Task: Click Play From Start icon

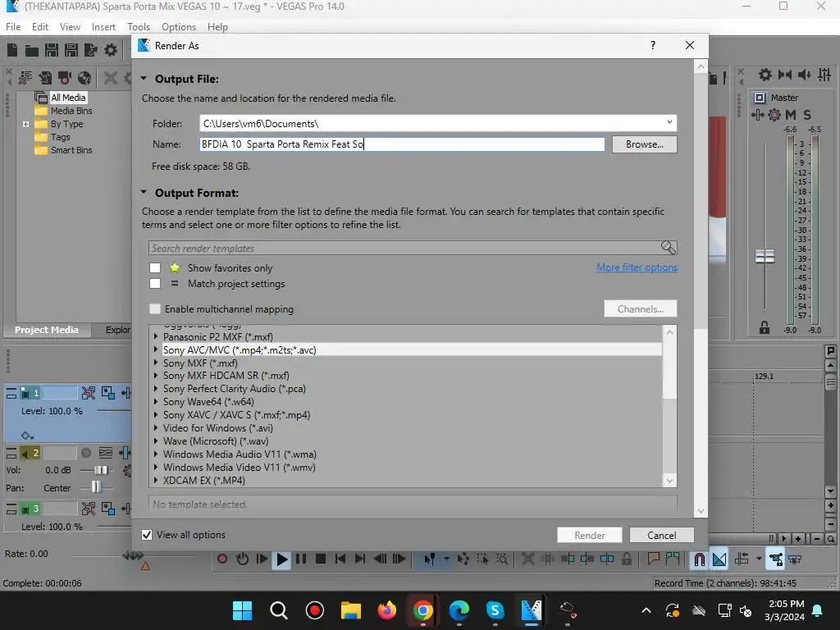Action: click(x=262, y=559)
